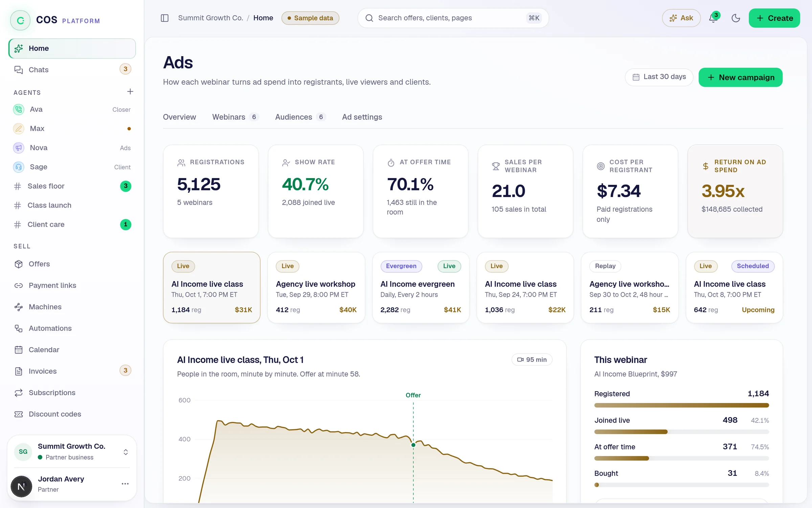Open the At offer time stat card

click(421, 191)
